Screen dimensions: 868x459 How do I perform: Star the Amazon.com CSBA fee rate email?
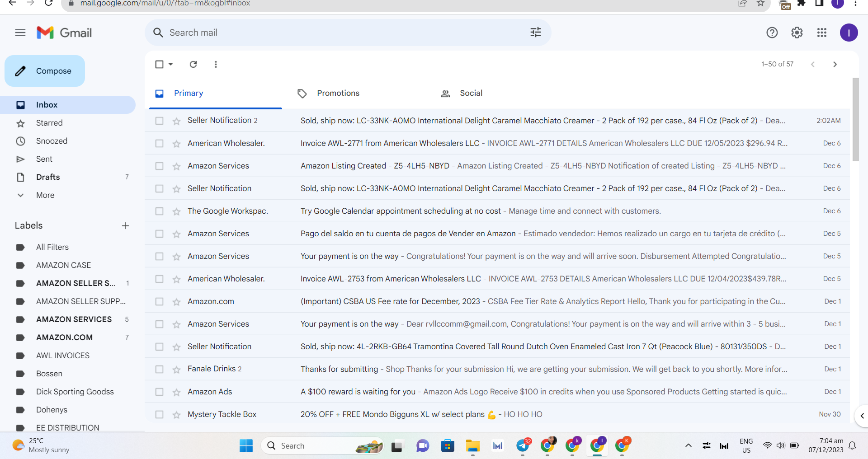[x=176, y=302]
